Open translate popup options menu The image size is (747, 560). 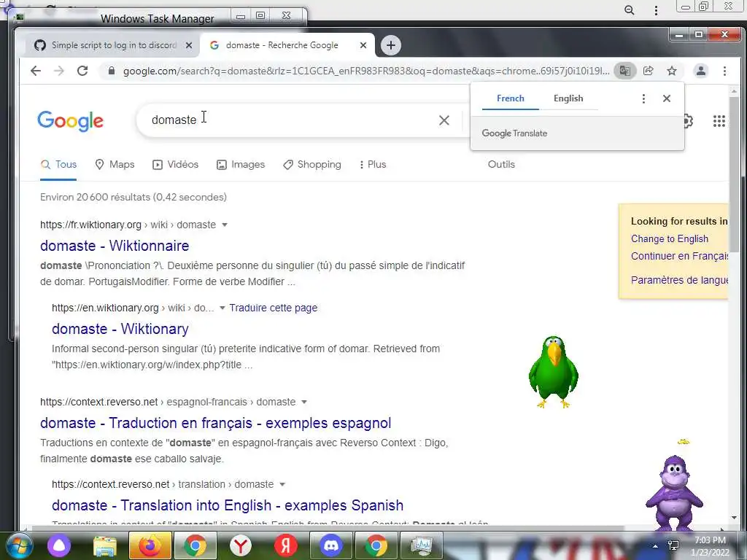click(x=643, y=98)
